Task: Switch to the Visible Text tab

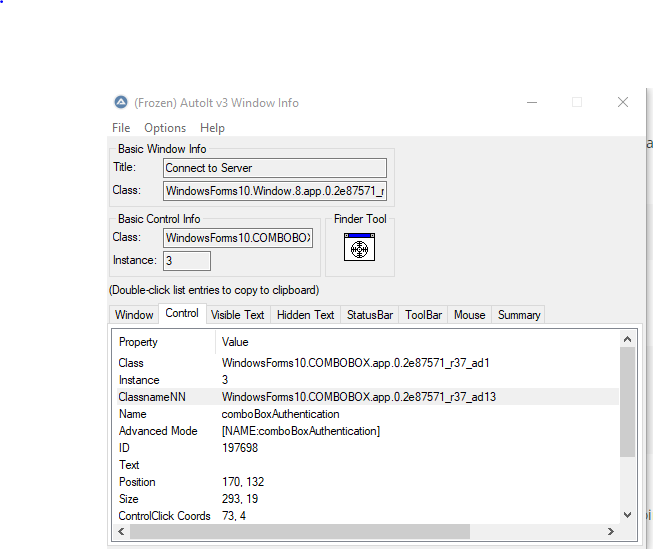Action: point(238,314)
